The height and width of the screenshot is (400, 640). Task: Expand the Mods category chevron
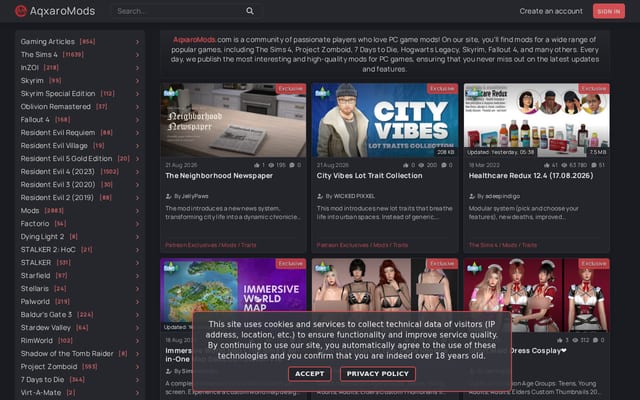138,211
